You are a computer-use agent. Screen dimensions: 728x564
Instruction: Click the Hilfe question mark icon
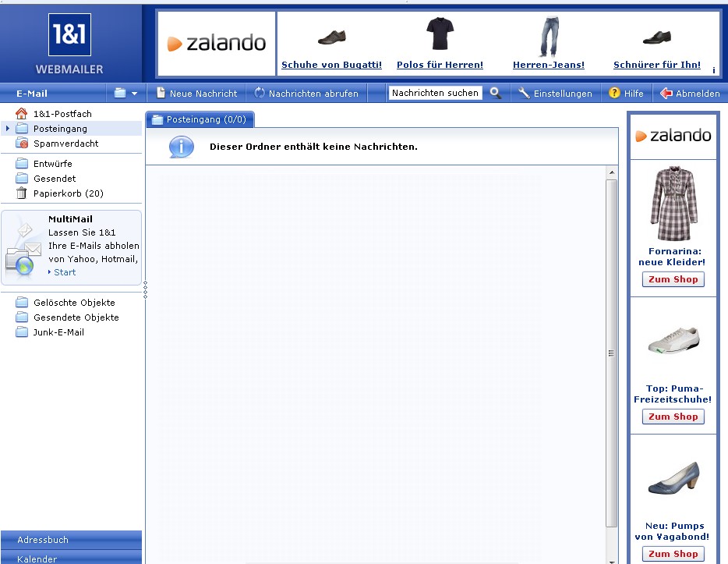[613, 93]
